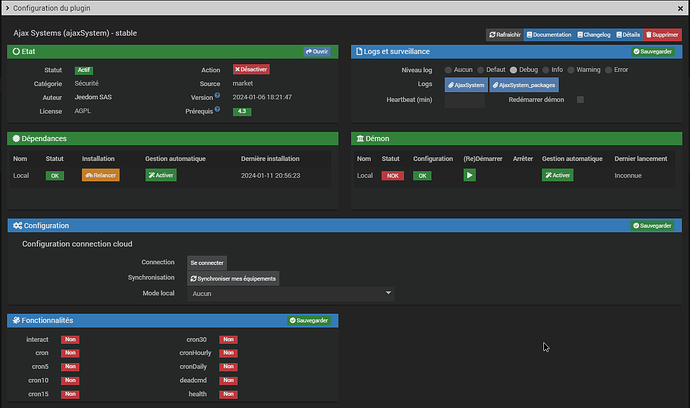This screenshot has height=408, width=690.
Task: Select the Aucun log level
Action: pyautogui.click(x=448, y=70)
